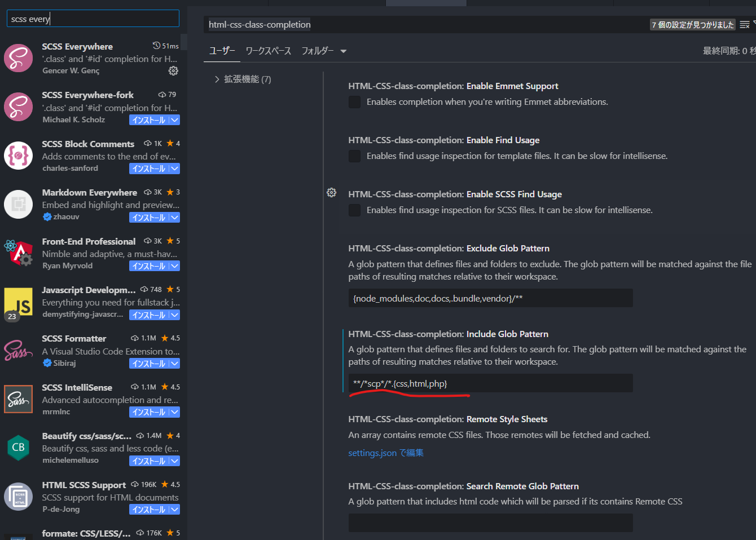Click manage gear for SCSS Everywhere
The height and width of the screenshot is (540, 756).
(x=173, y=71)
